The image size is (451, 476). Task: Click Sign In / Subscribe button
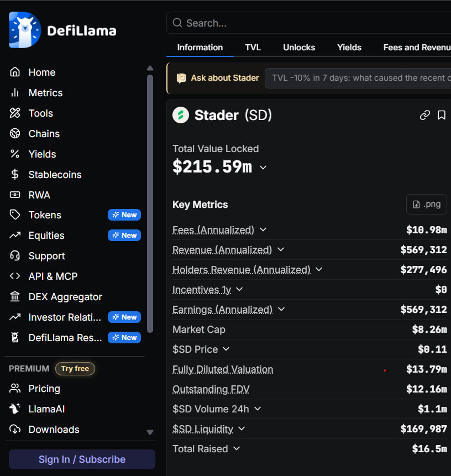click(x=82, y=459)
